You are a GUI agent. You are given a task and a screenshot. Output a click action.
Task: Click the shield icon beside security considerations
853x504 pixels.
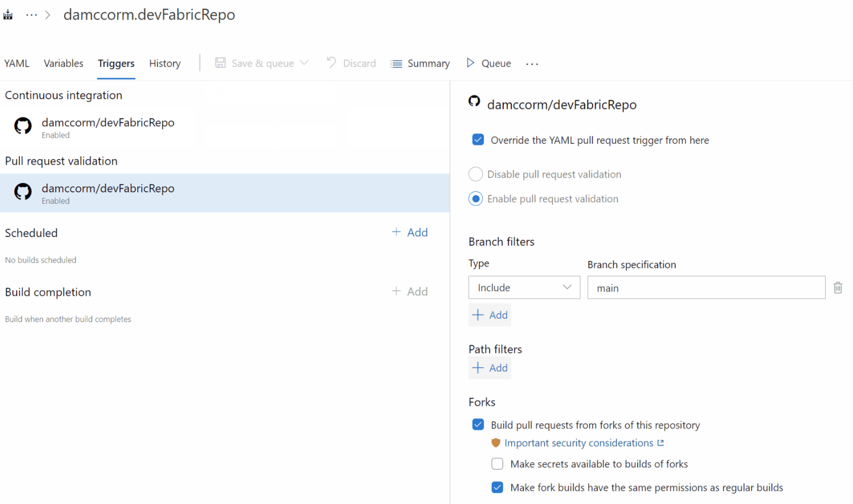(495, 442)
